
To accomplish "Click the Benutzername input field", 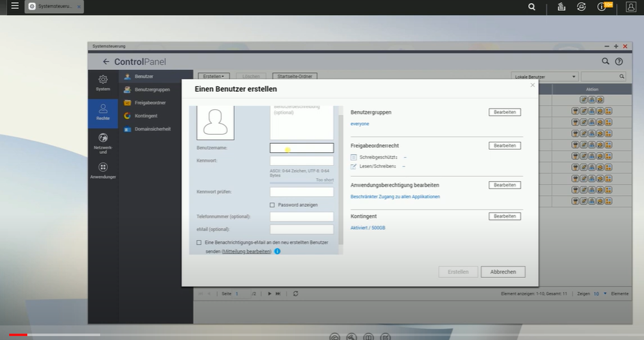I will 302,148.
